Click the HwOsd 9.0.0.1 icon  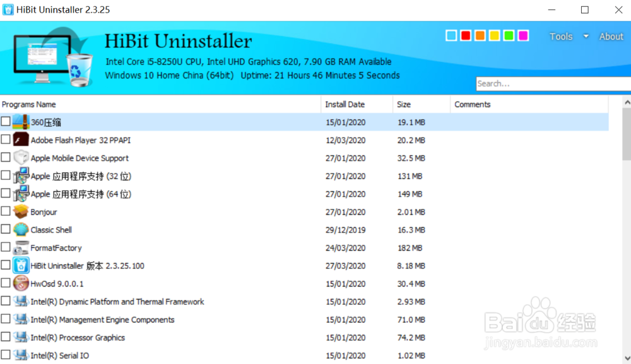[21, 283]
